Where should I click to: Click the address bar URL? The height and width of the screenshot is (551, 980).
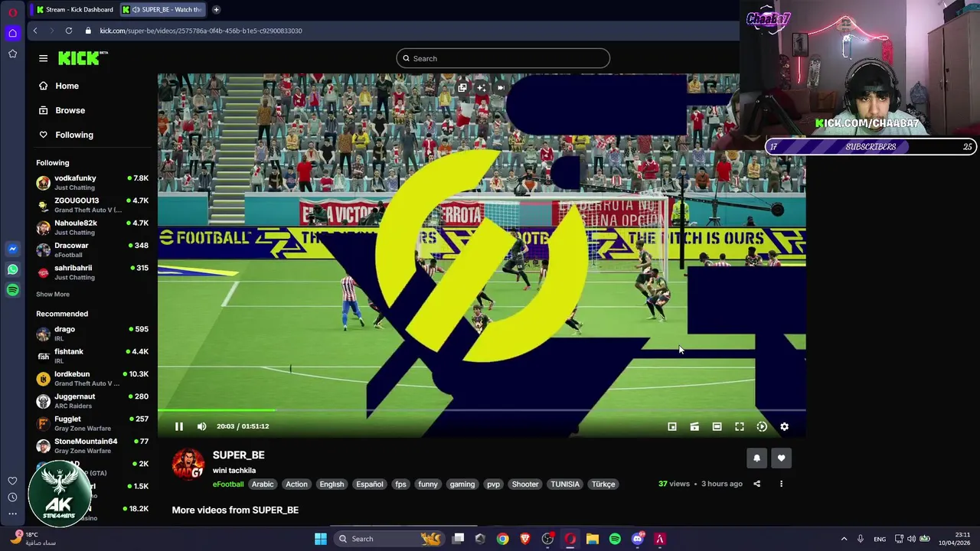[201, 31]
